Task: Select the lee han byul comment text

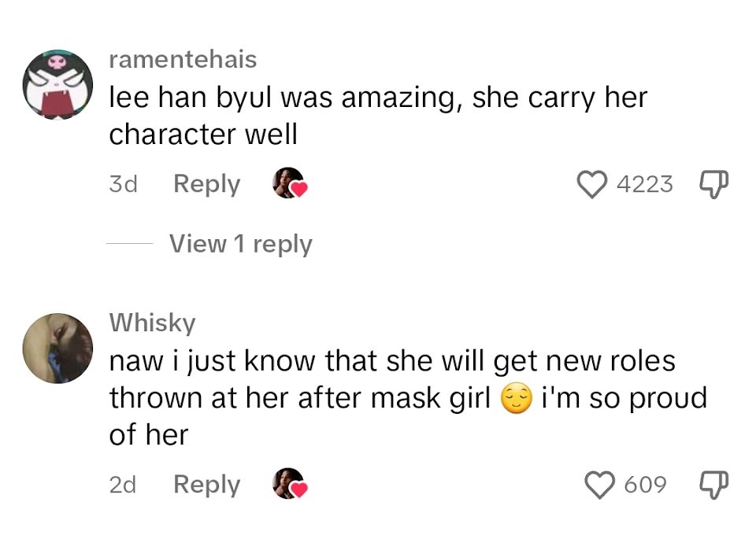Action: (378, 116)
